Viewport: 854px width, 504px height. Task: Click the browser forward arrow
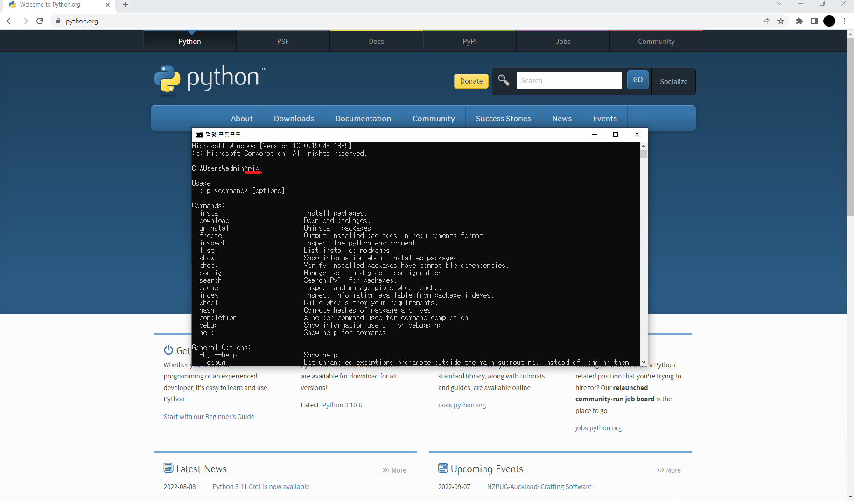(25, 21)
